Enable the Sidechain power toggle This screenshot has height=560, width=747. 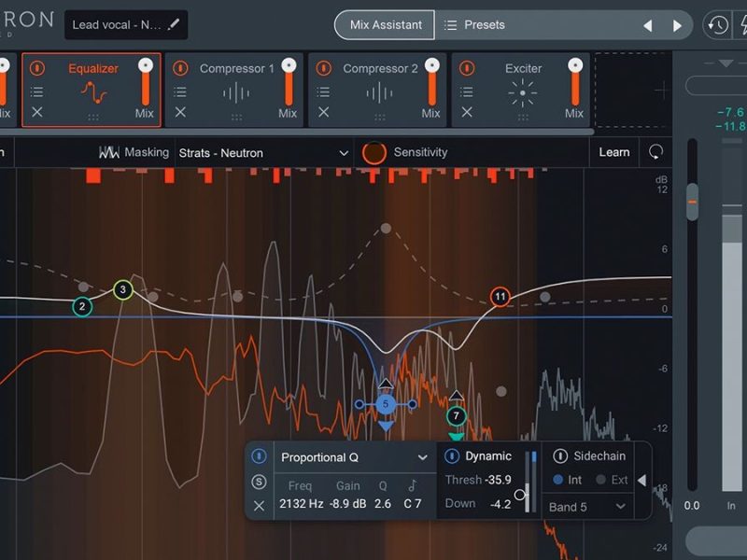[x=560, y=456]
